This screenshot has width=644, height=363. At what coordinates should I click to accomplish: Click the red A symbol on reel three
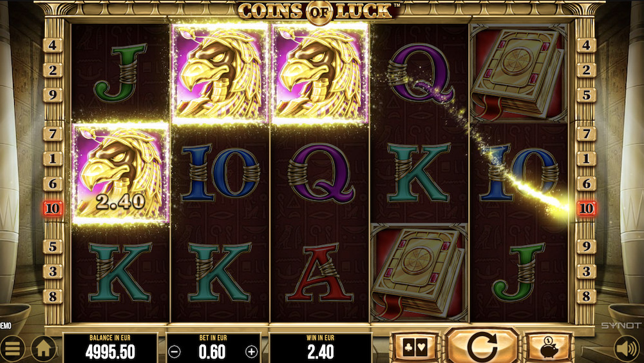pos(319,273)
